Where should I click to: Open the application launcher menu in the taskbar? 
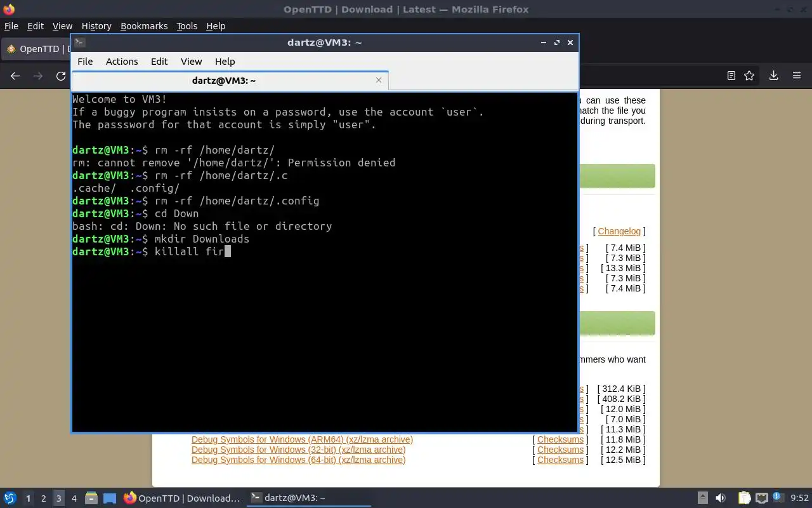(10, 498)
